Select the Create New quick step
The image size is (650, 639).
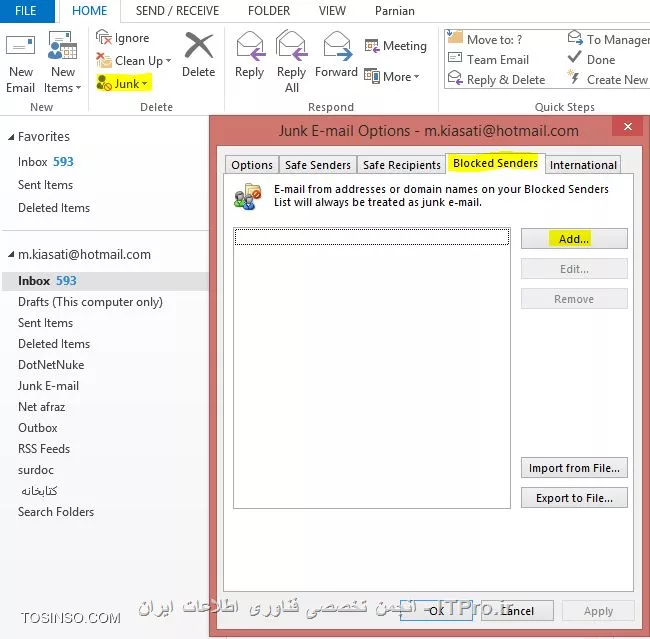pyautogui.click(x=607, y=79)
